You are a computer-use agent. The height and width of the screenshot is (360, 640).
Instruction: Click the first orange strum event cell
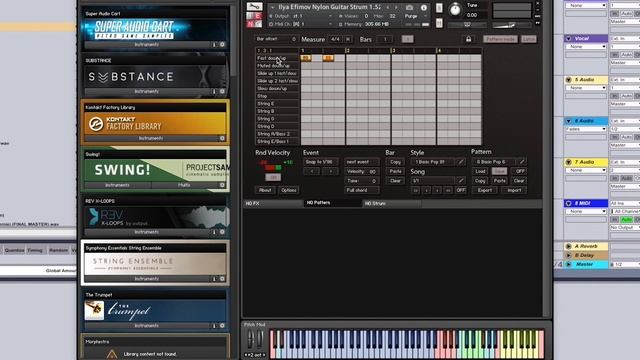(x=306, y=58)
